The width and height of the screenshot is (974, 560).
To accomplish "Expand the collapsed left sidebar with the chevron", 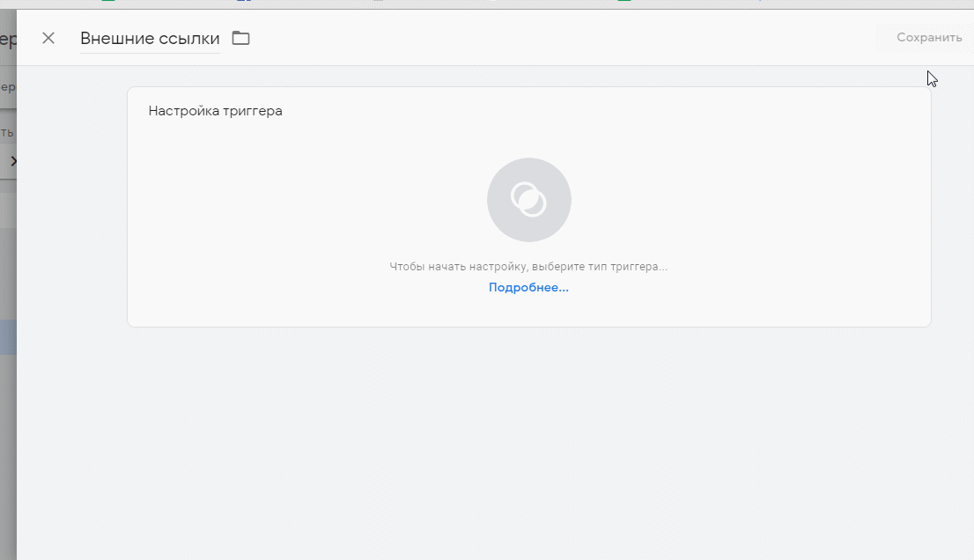I will [13, 161].
